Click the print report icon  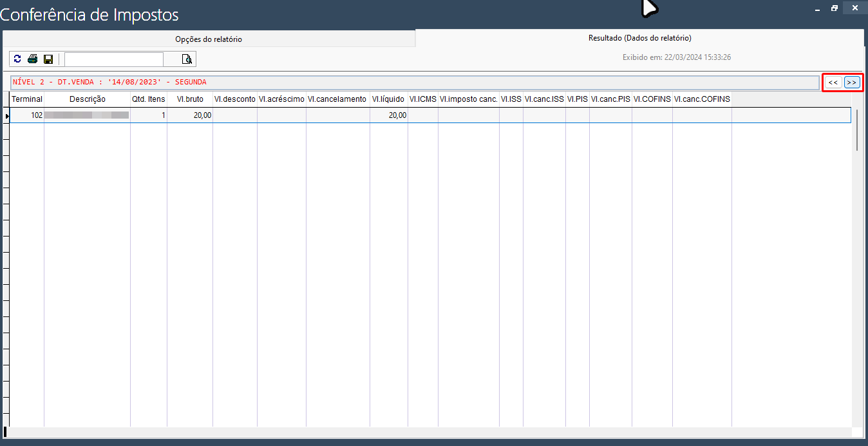(x=32, y=59)
